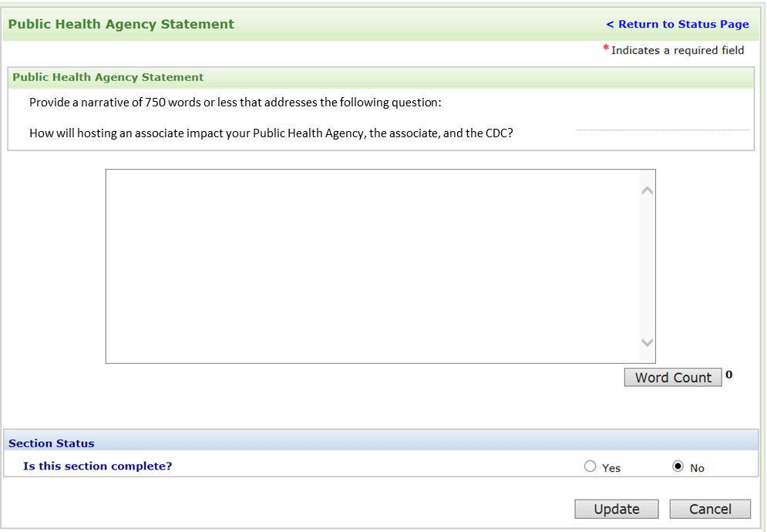Click the 'How will hosting an associate' question
Viewport: 767px width, 532px height.
coord(271,133)
